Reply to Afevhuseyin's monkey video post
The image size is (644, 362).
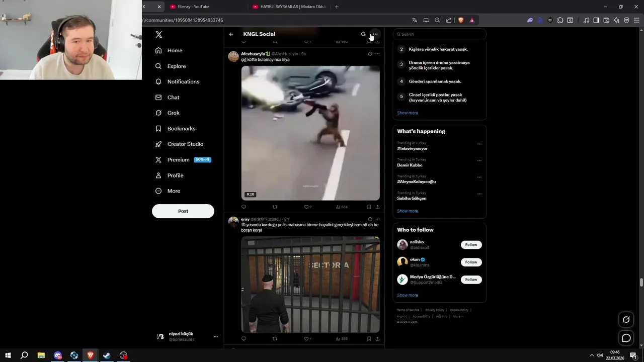click(244, 207)
